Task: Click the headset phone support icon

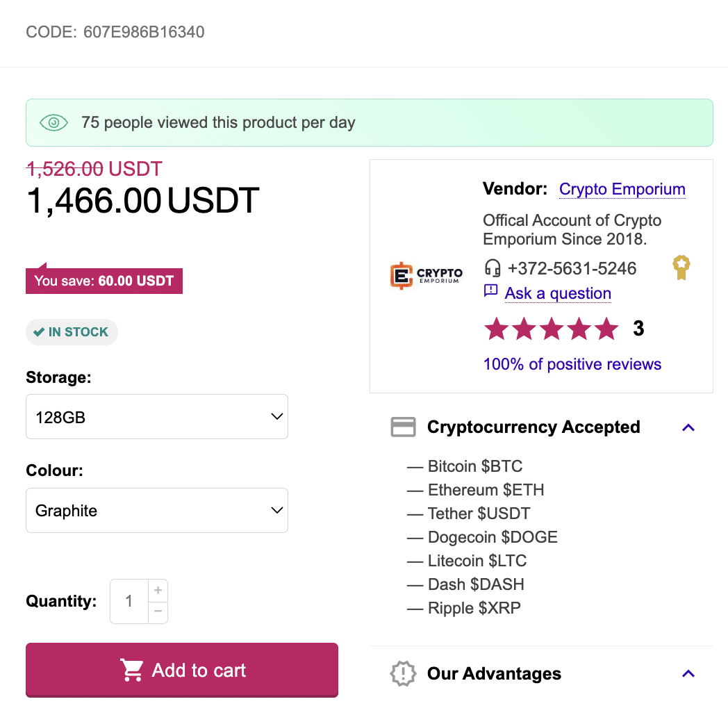Action: [x=492, y=268]
